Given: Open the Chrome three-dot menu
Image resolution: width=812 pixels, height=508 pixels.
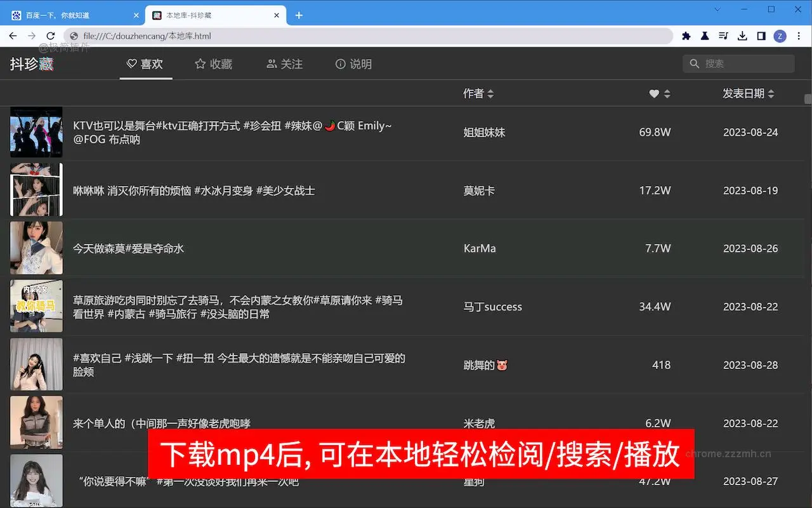Looking at the screenshot, I should [799, 36].
